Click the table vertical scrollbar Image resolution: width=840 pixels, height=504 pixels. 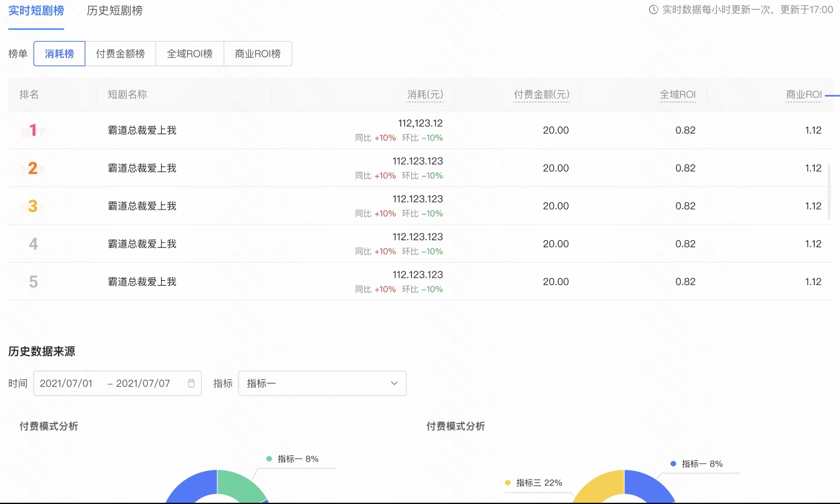click(x=829, y=192)
